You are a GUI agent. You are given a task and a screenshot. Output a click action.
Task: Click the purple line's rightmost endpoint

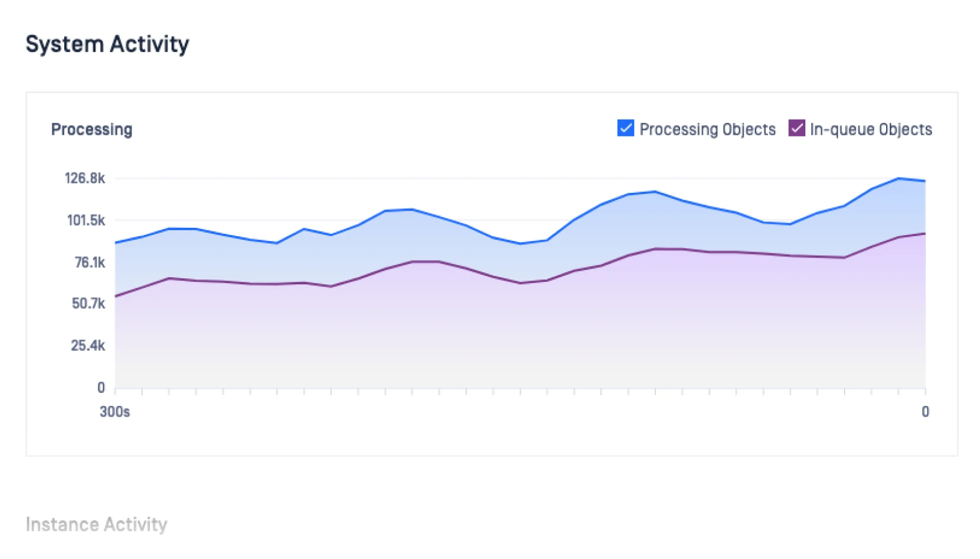click(925, 234)
